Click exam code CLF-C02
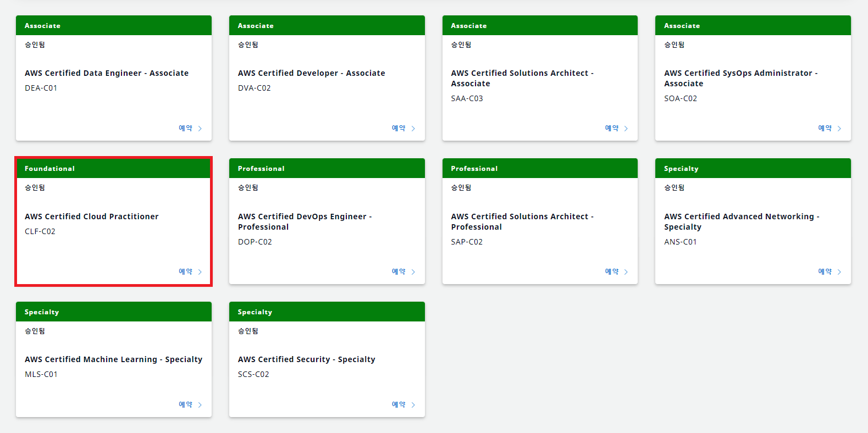Screen dimensions: 868x433 click(x=40, y=231)
